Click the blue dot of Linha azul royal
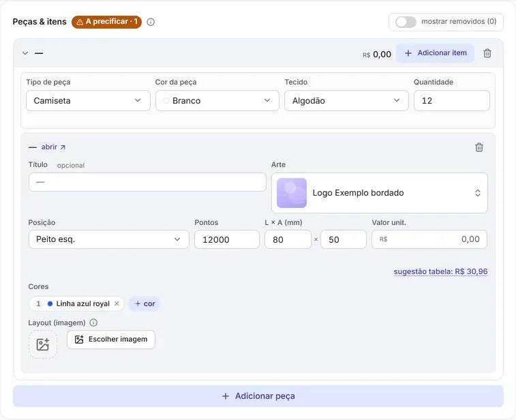 coord(50,303)
